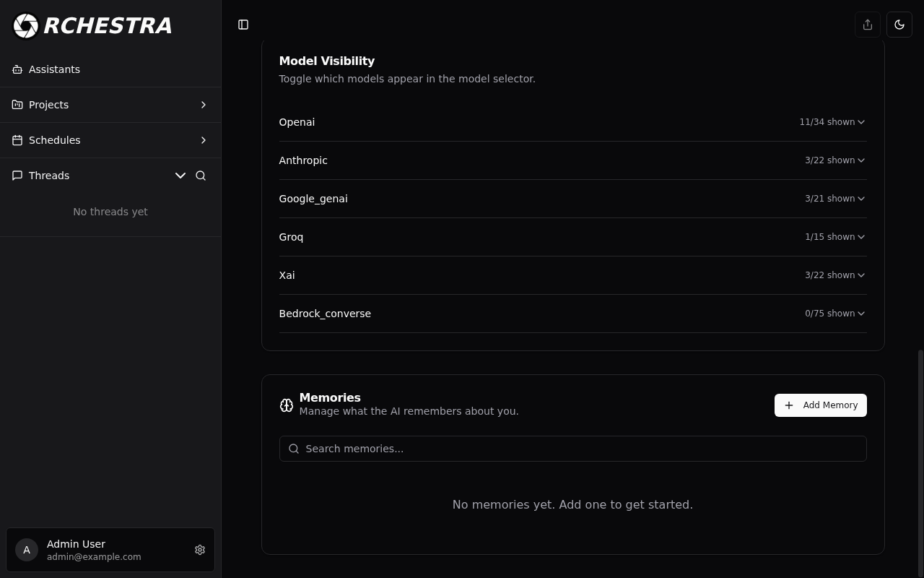The image size is (924, 578).
Task: Toggle the sidebar panel icon
Action: point(243,25)
